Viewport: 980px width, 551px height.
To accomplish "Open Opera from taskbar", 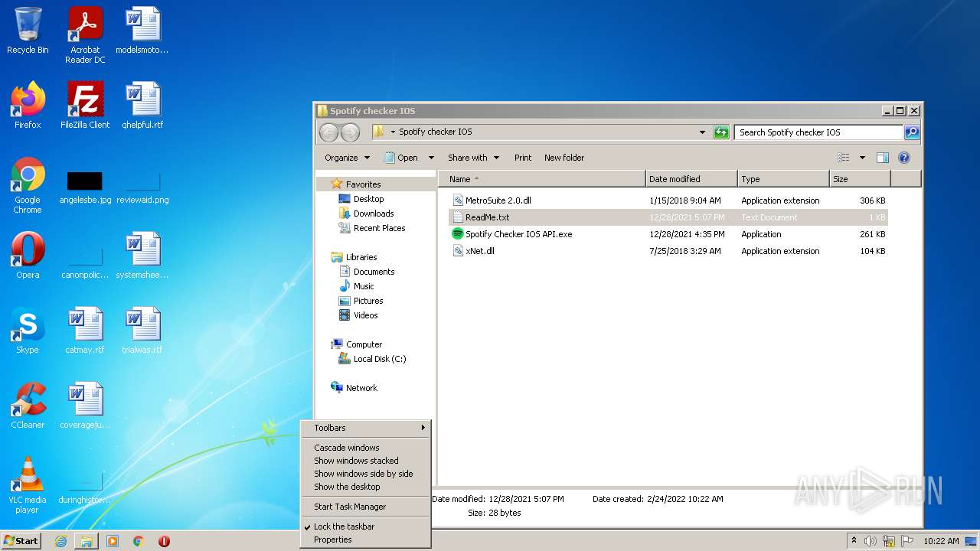I will [164, 541].
